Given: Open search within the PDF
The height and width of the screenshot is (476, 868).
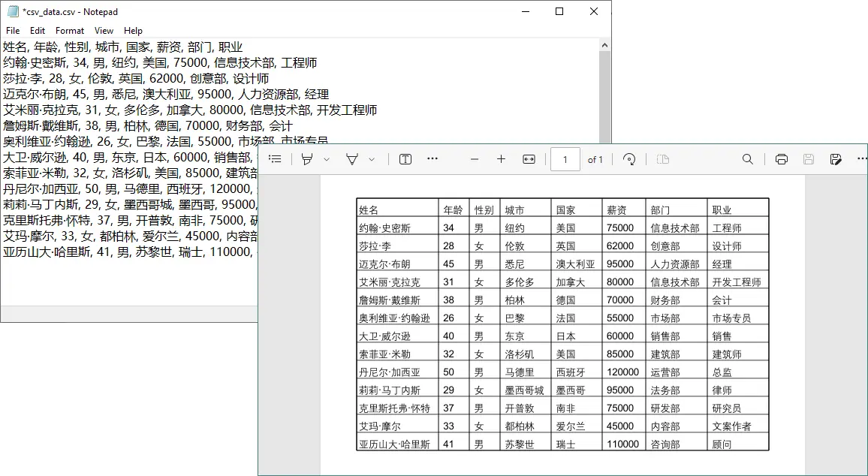Looking at the screenshot, I should coord(747,158).
